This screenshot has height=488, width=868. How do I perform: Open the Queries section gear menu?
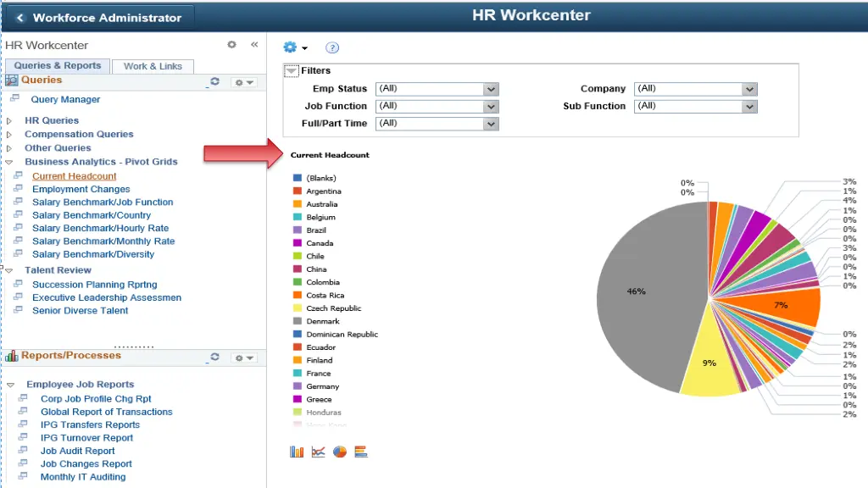click(243, 82)
